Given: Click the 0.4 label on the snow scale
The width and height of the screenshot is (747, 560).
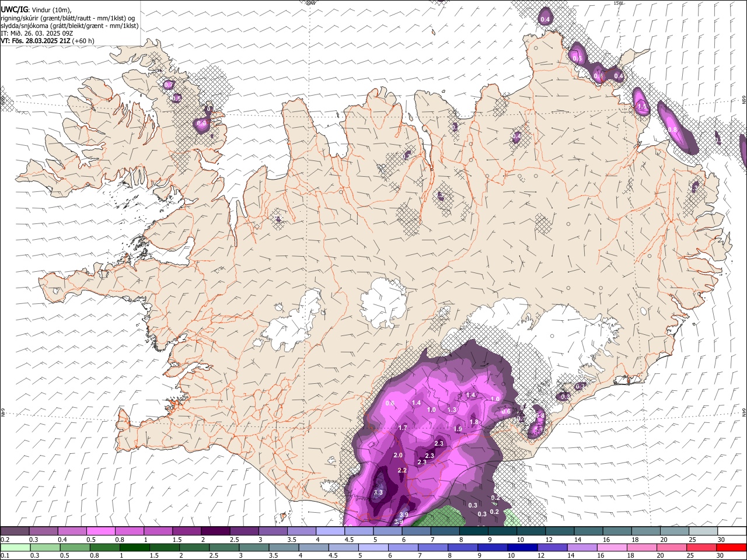Looking at the screenshot, I should pyautogui.click(x=62, y=540).
